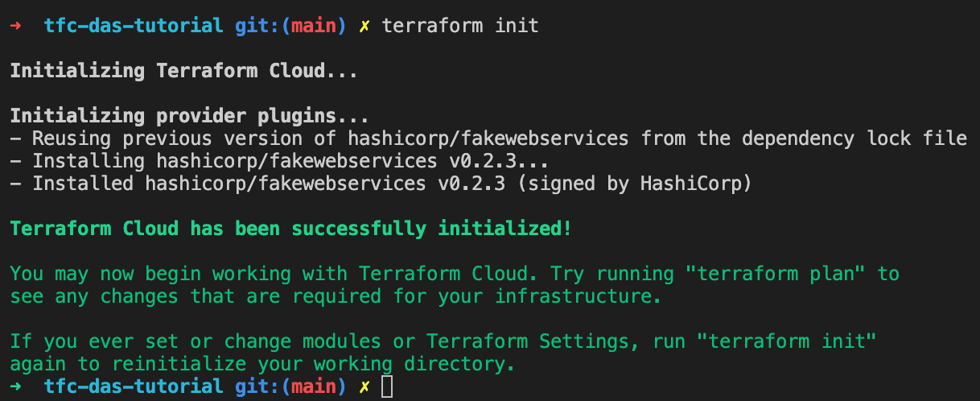Click yellow dirty-state ✗ marker on first line
Screen dimensions: 980x401
pyautogui.click(x=364, y=26)
